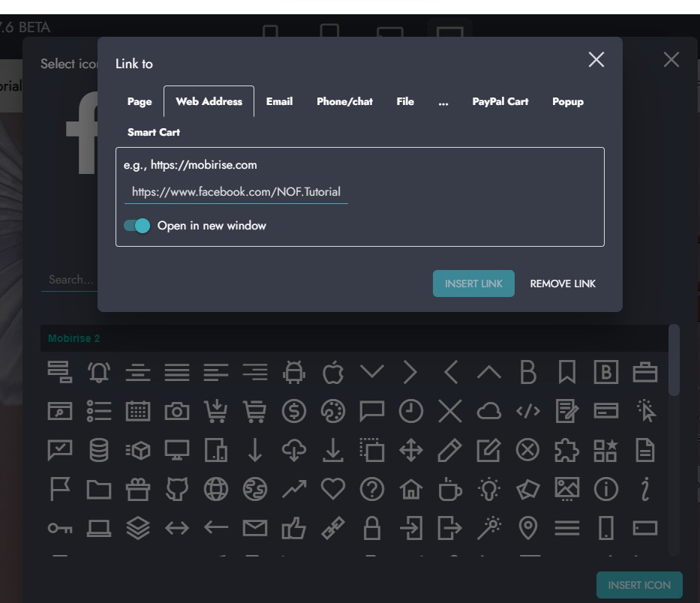This screenshot has height=603, width=700.
Task: Choose the briefcase icon
Action: 645,372
